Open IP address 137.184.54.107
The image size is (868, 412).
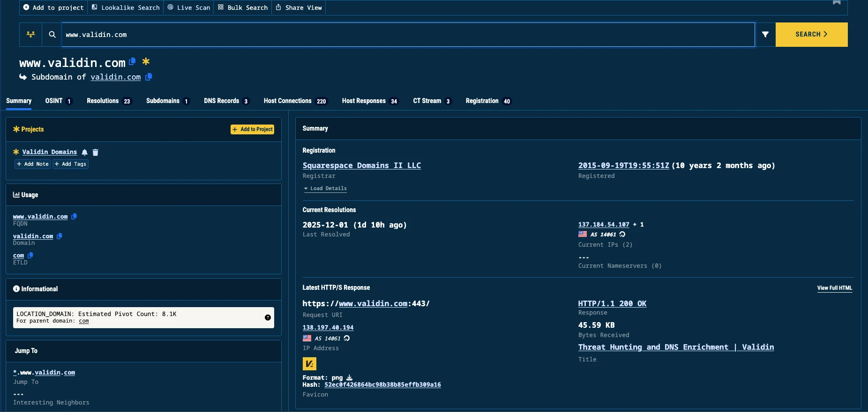point(604,224)
